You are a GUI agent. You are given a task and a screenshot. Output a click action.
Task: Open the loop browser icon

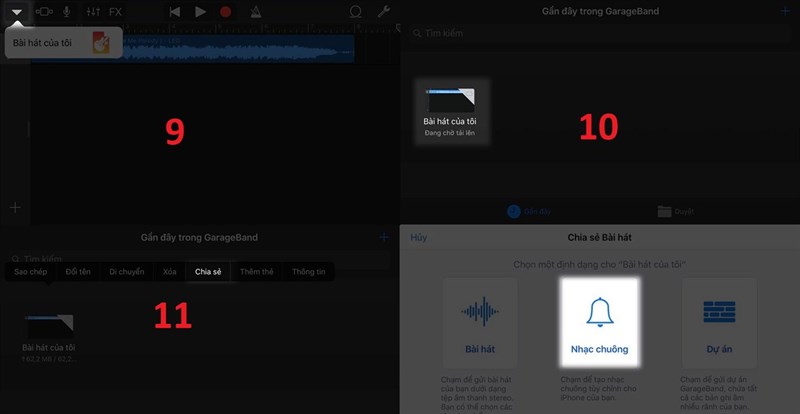coord(355,12)
